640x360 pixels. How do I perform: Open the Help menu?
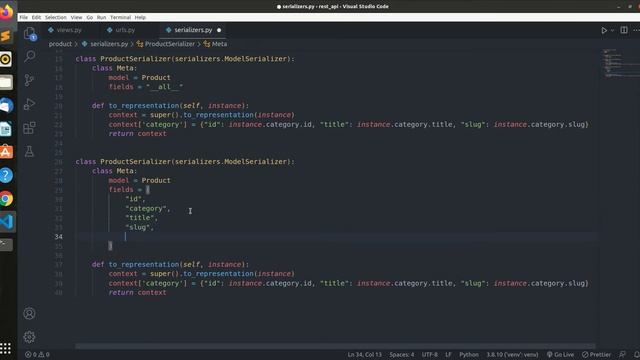[140, 17]
